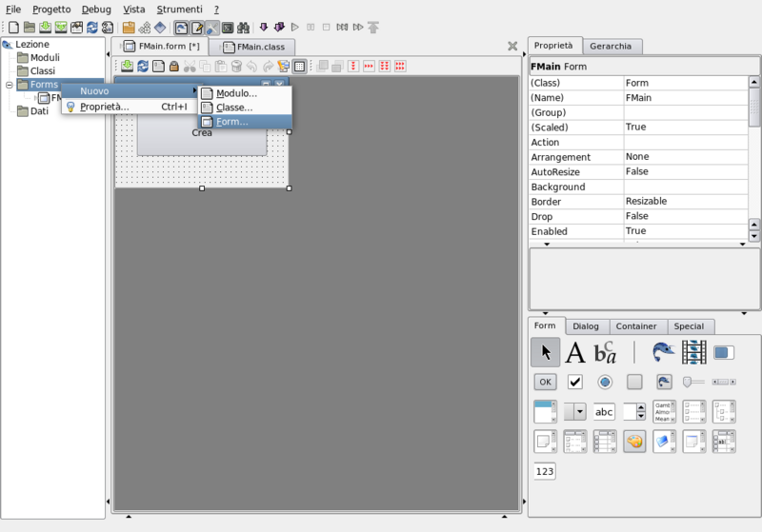The image size is (762, 532).
Task: Choose Classe... in the Nuovo submenu
Action: click(x=245, y=108)
